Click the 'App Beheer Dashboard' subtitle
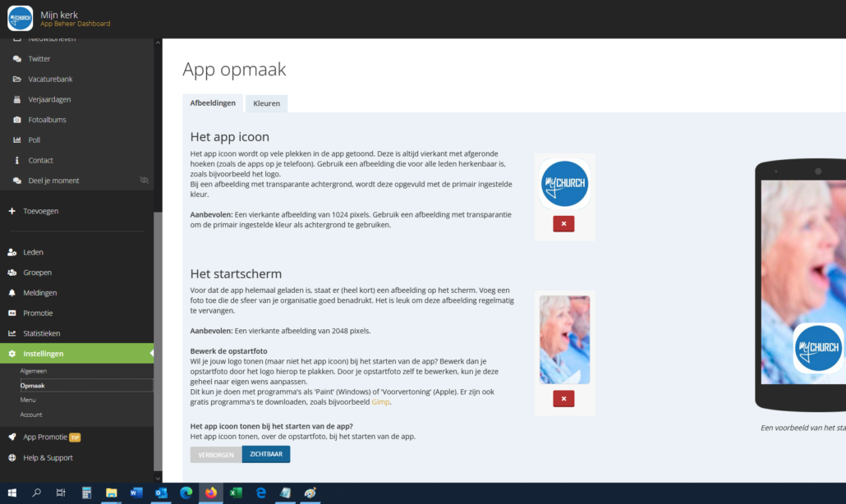This screenshot has height=504, width=846. [75, 24]
